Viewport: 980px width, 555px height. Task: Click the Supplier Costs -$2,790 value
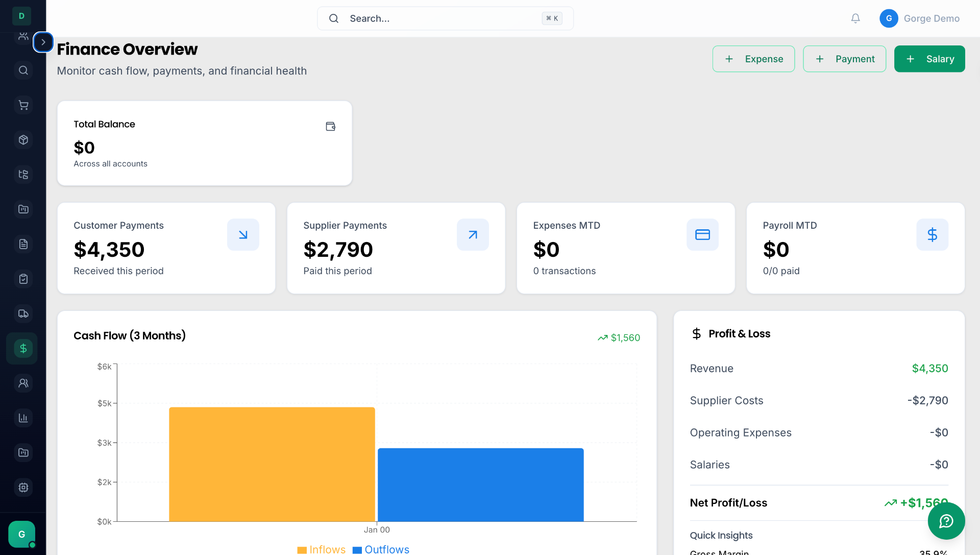[x=927, y=400]
